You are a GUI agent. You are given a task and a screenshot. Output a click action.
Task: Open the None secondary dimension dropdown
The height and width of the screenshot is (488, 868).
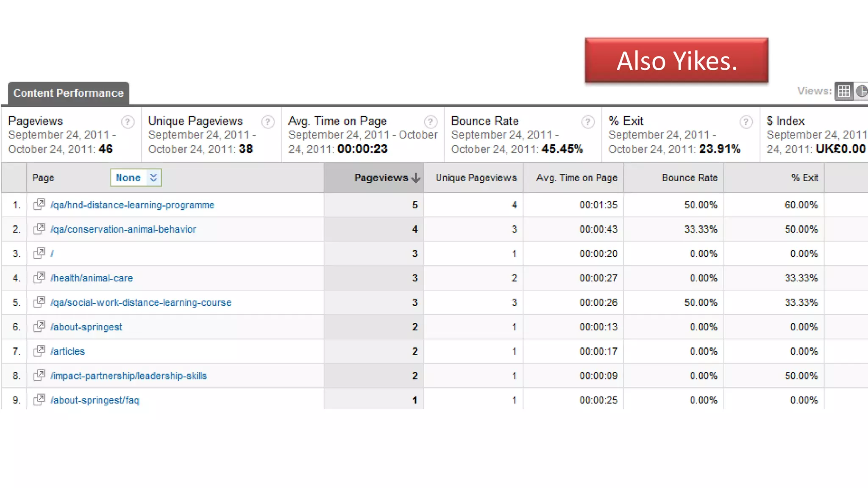(136, 177)
